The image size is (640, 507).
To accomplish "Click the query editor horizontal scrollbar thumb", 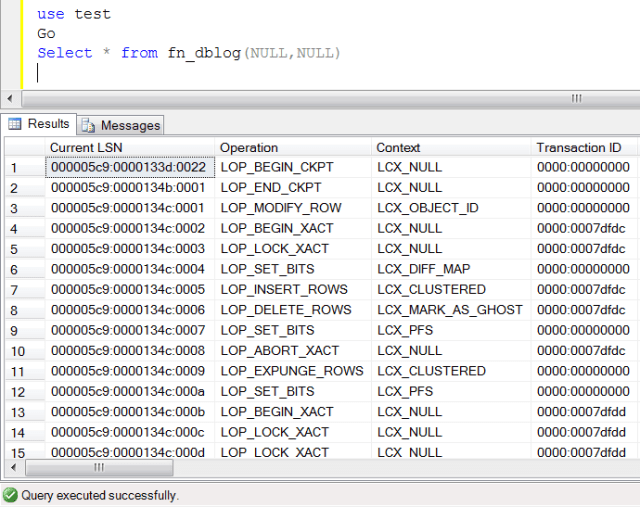I will (575, 98).
